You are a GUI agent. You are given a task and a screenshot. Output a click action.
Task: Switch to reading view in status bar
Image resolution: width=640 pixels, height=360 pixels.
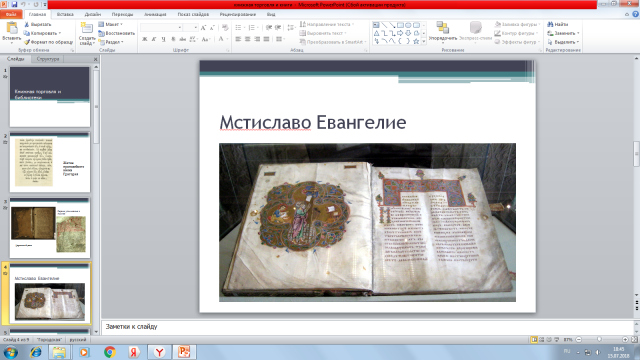point(549,340)
